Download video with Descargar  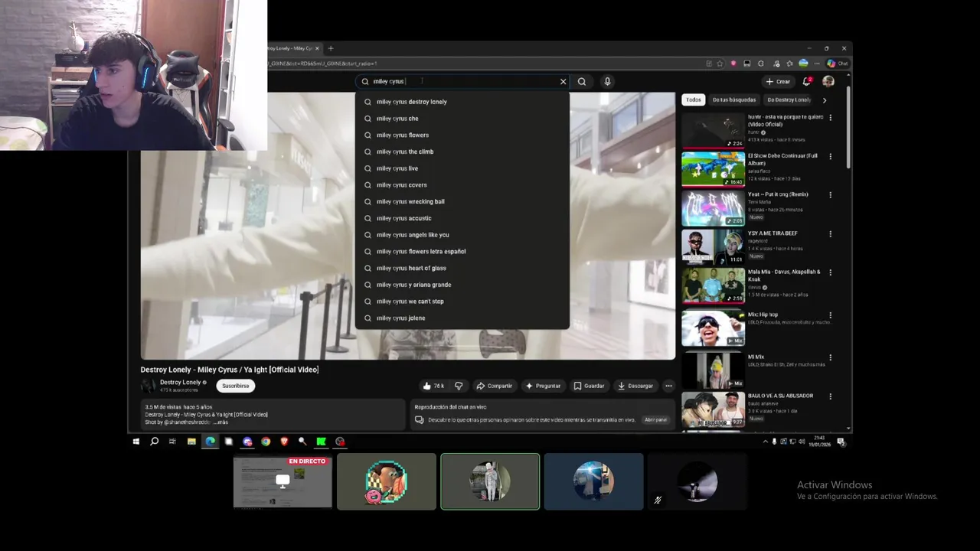pyautogui.click(x=635, y=386)
